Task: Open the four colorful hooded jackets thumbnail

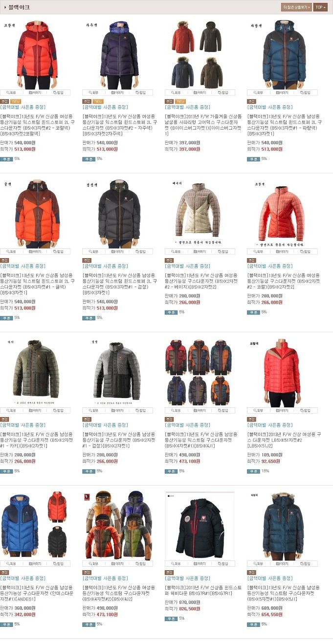Action: pos(118,525)
